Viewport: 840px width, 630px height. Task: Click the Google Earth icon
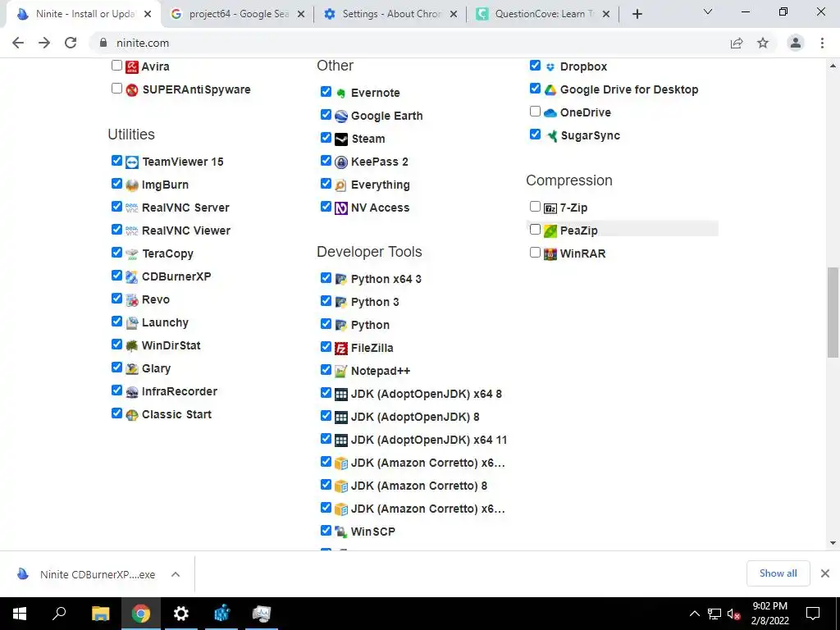[341, 116]
